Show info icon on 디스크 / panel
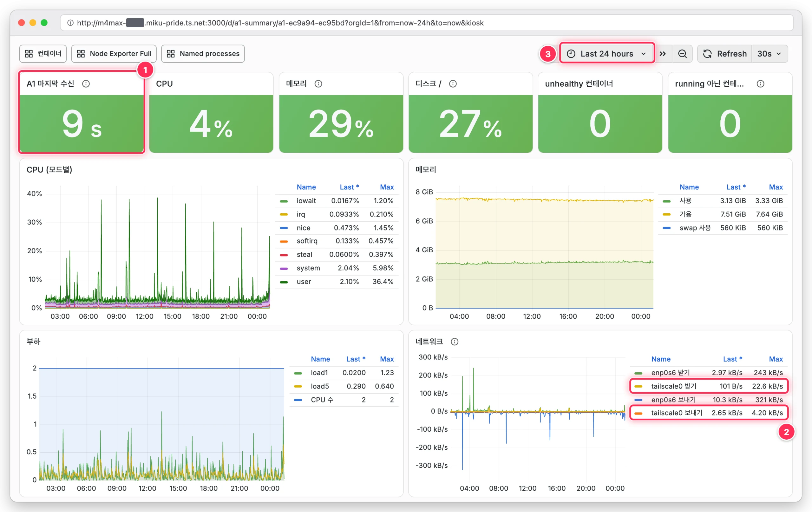 point(453,84)
